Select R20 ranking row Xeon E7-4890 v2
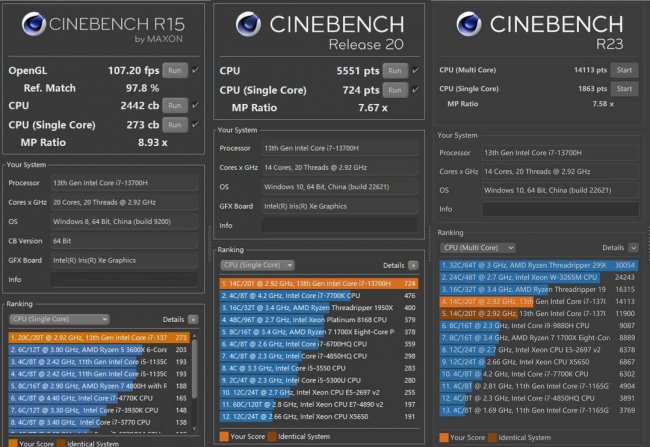650x447 pixels. pyautogui.click(x=319, y=404)
